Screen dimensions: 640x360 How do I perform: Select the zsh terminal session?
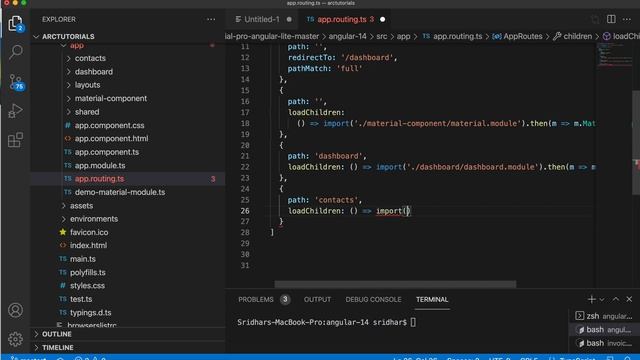click(604, 316)
